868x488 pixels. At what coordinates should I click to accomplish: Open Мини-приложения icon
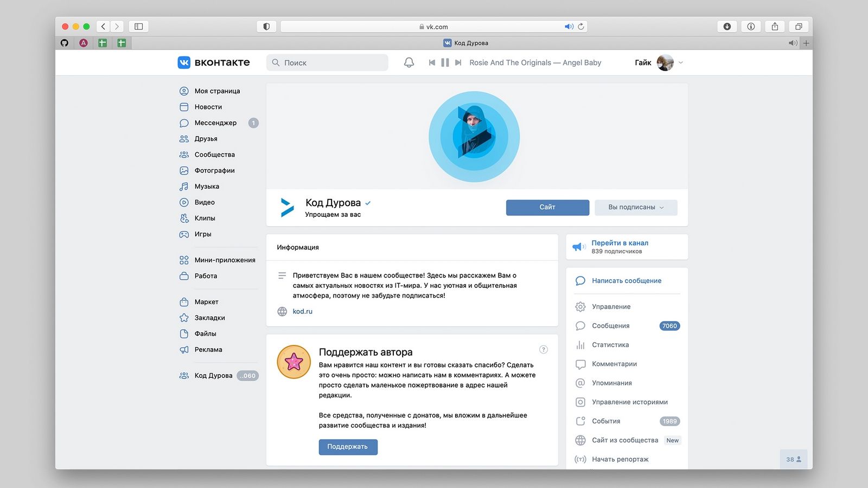tap(184, 260)
